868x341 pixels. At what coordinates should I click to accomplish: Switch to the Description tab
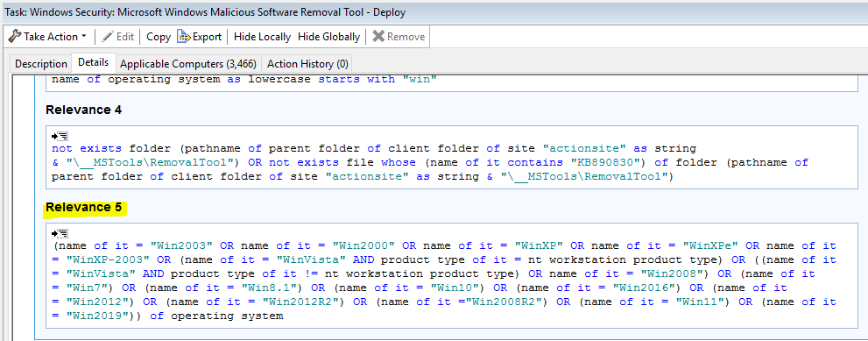point(41,64)
